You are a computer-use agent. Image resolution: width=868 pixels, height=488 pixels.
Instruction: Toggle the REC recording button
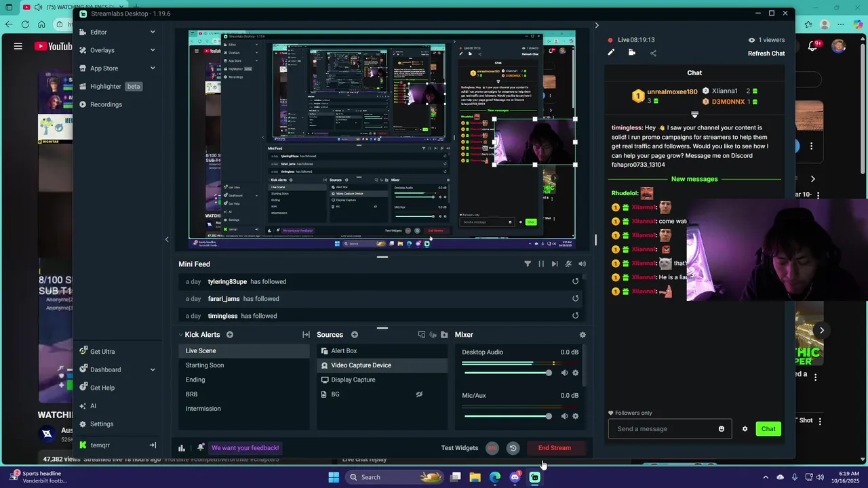[492, 448]
